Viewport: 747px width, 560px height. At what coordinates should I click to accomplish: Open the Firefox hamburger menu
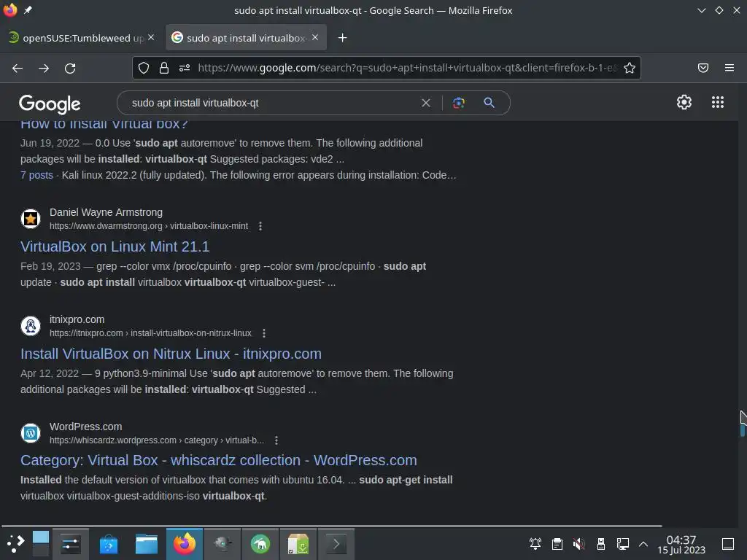(x=729, y=68)
